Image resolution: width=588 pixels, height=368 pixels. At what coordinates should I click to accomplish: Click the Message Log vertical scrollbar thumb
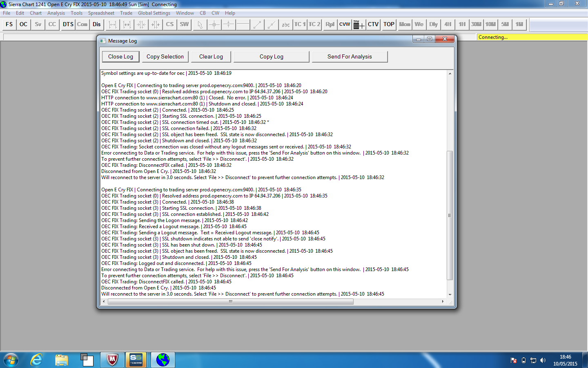pyautogui.click(x=450, y=215)
